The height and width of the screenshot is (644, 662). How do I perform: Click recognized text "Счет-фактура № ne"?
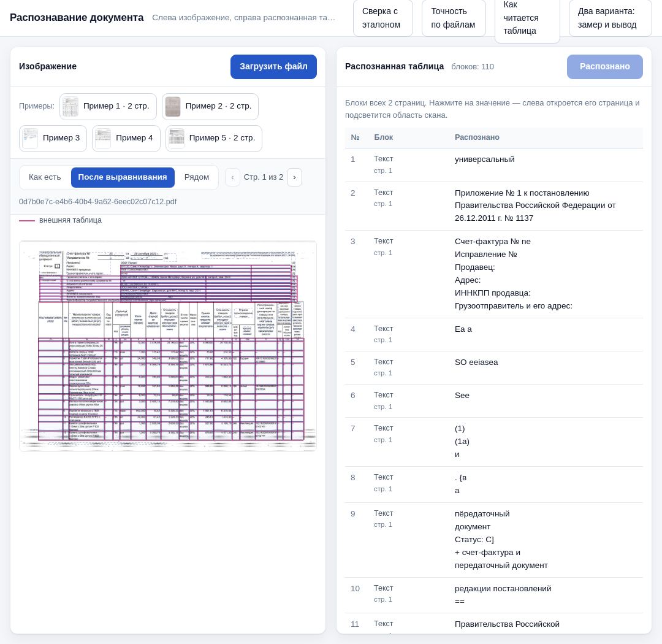(492, 242)
